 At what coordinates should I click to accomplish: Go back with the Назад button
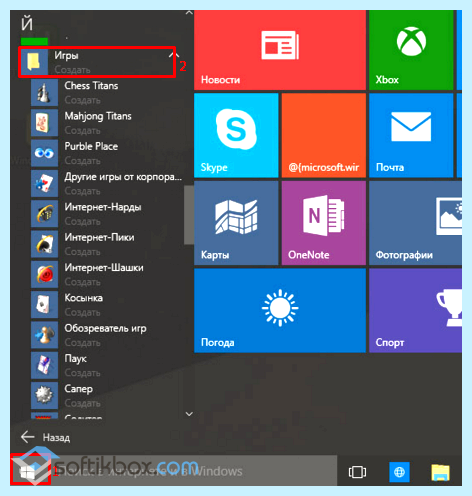[x=45, y=437]
